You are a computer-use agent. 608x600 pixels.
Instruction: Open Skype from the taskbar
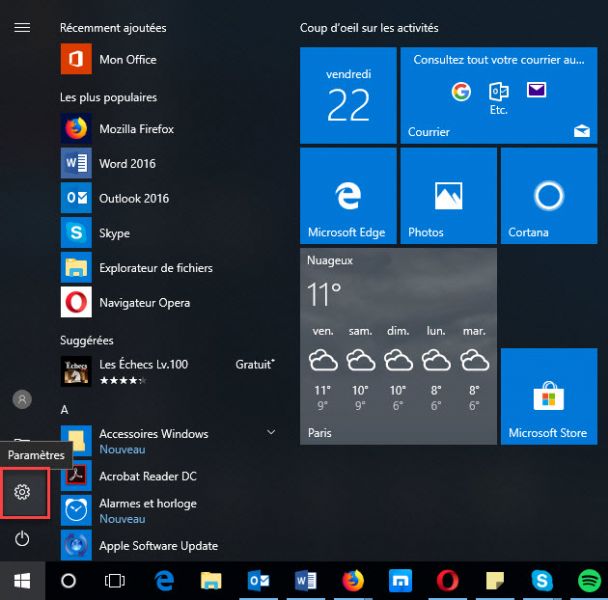point(542,581)
